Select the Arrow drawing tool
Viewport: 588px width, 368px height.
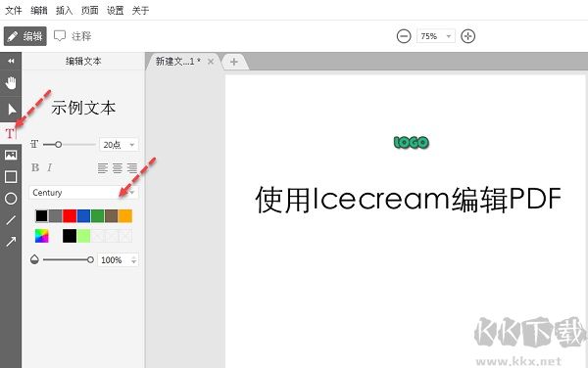[11, 242]
